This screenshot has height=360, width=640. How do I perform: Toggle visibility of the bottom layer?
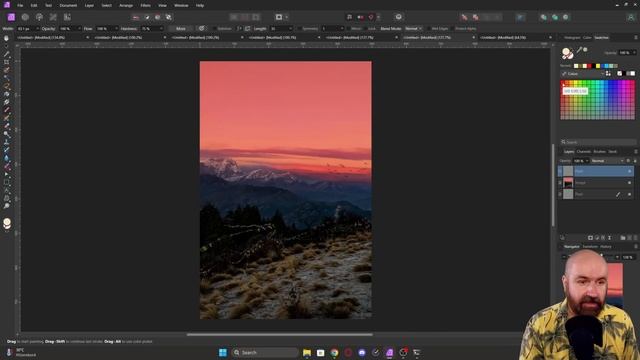click(630, 194)
